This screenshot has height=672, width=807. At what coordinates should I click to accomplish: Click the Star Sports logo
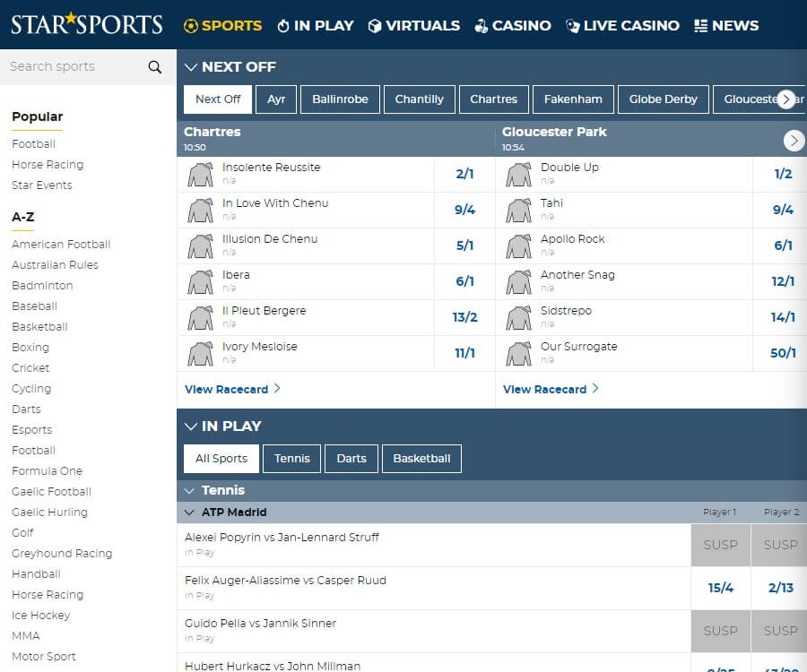coord(86,23)
